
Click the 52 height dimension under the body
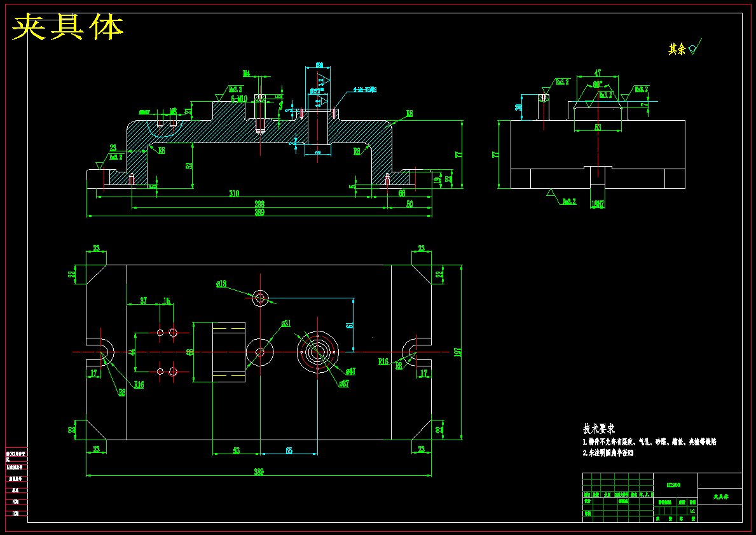(x=189, y=165)
